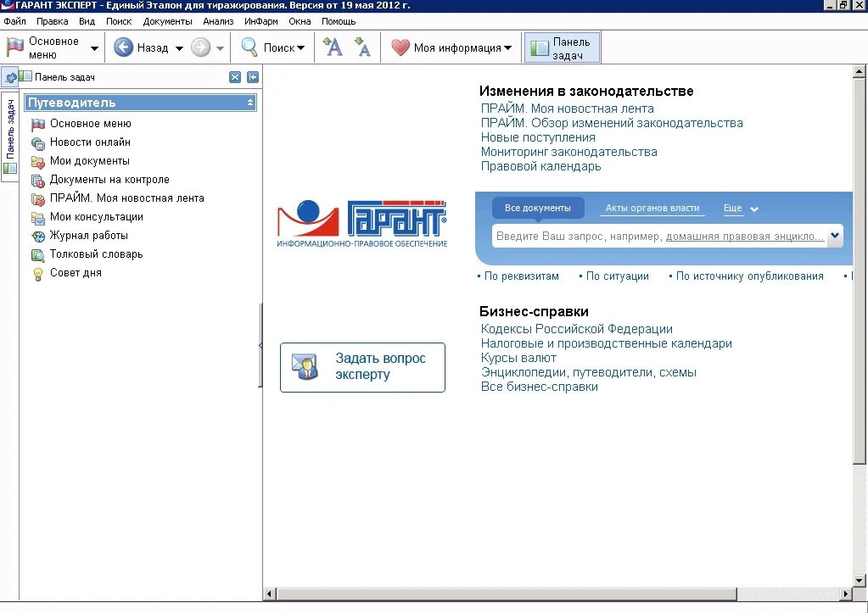This screenshot has height=613, width=868.
Task: Open the Помощь menu
Action: pyautogui.click(x=339, y=21)
